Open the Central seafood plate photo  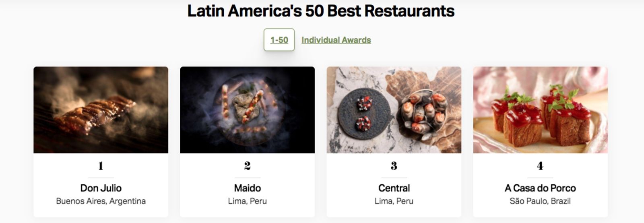coord(394,110)
